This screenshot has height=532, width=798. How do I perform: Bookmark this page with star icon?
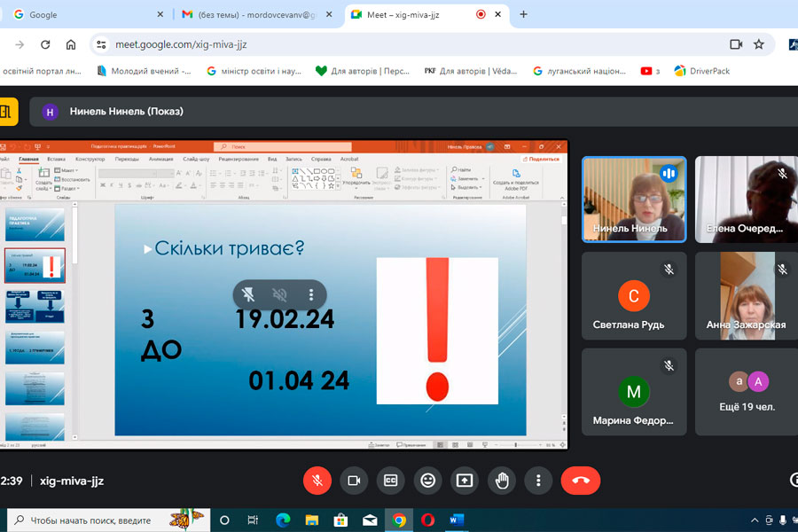pyautogui.click(x=759, y=44)
